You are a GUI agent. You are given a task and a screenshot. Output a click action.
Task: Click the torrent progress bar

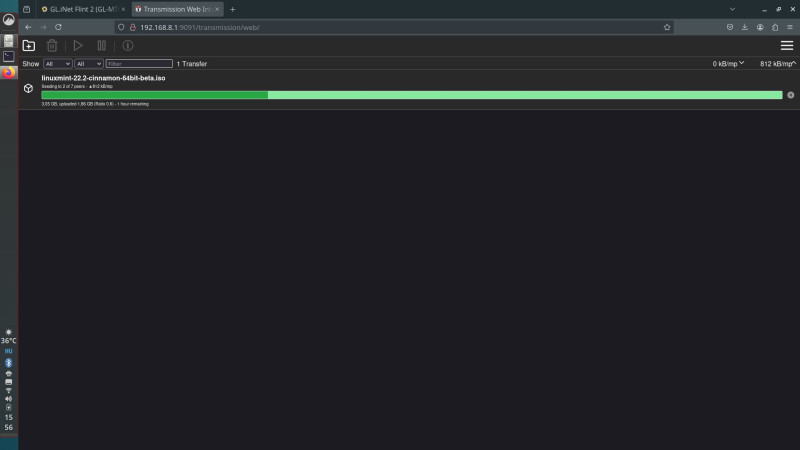pos(412,95)
